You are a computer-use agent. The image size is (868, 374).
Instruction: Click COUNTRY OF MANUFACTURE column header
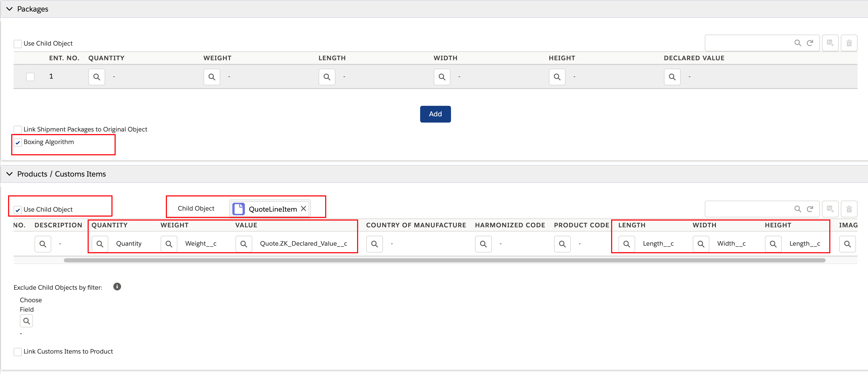416,225
